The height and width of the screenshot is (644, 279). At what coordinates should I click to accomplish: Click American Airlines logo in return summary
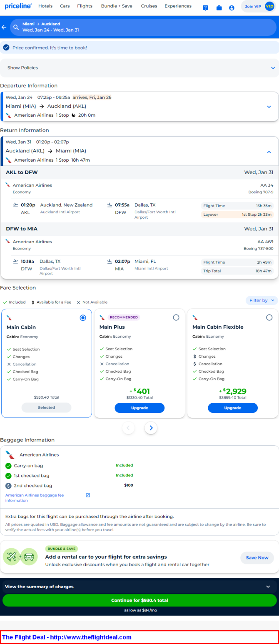pyautogui.click(x=9, y=160)
